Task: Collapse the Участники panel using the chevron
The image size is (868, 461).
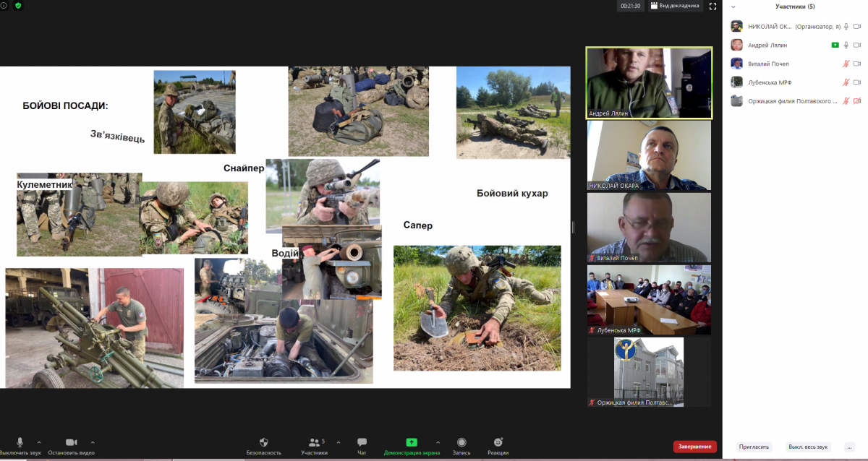Action: click(733, 7)
